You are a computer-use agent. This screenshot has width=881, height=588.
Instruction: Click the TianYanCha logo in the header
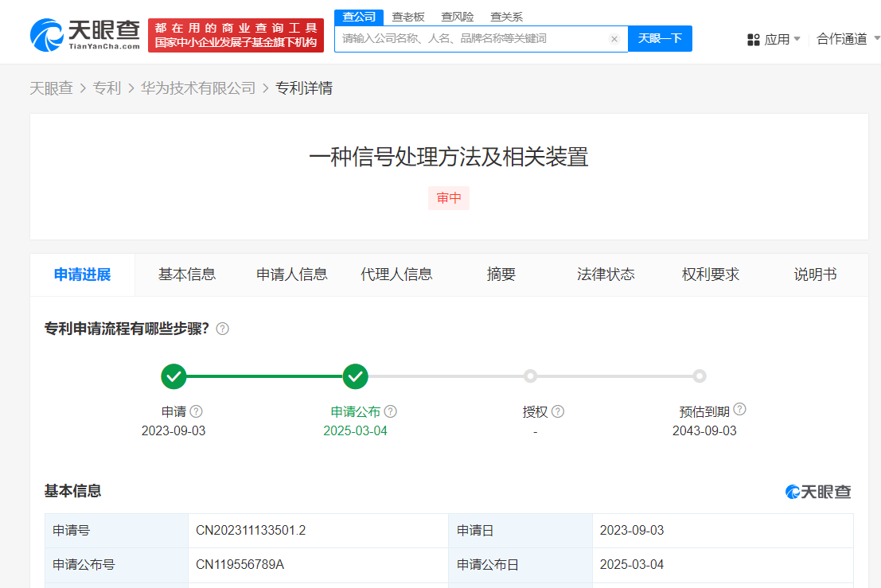85,35
